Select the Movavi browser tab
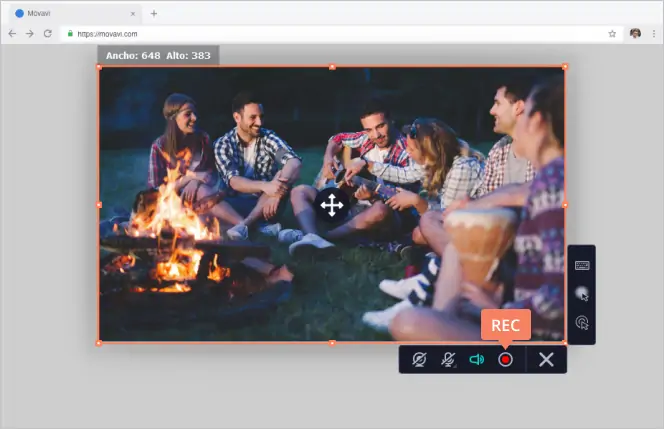Screen dimensions: 664x429 [76, 14]
